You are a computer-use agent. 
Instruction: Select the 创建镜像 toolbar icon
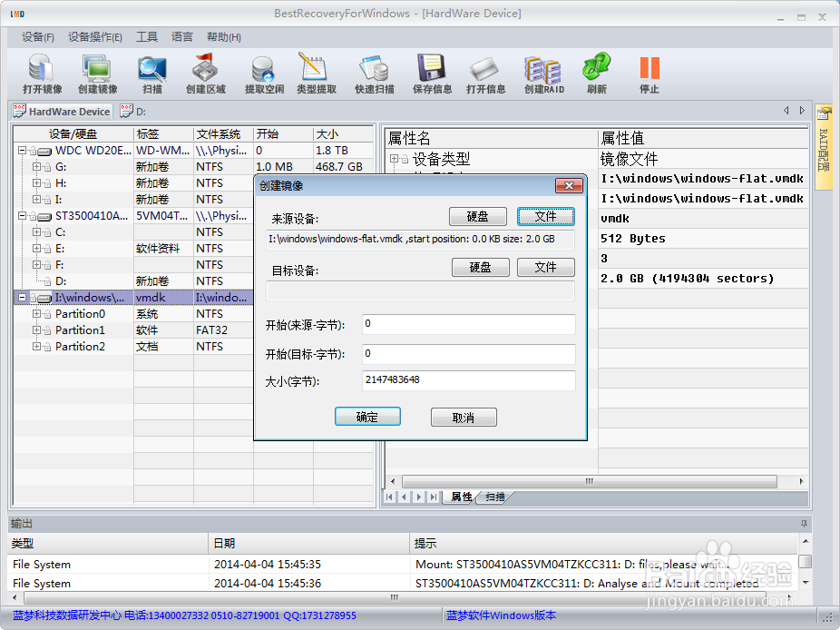[97, 74]
